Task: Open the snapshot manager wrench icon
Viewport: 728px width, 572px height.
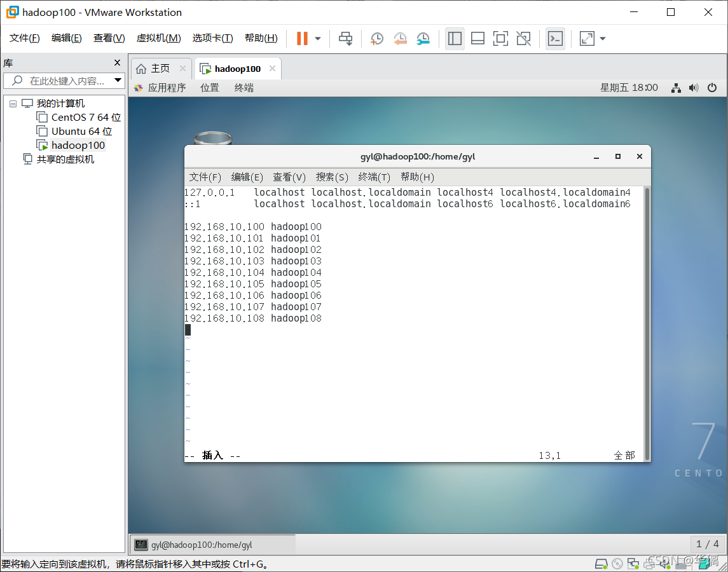Action: pyautogui.click(x=423, y=38)
